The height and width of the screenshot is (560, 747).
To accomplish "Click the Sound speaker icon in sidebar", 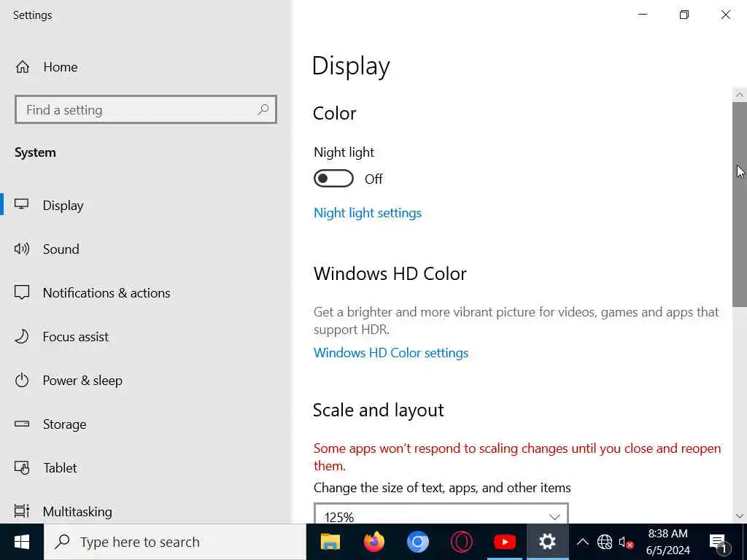I will [x=21, y=249].
